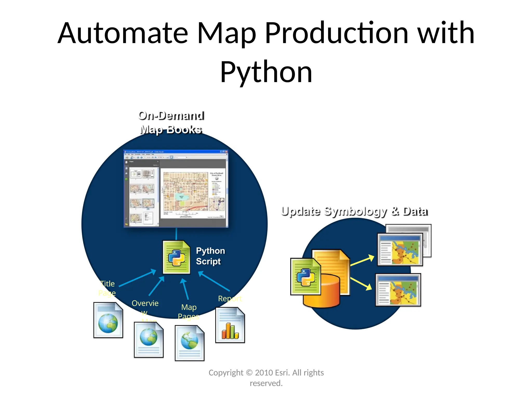
Task: Click the upper map layout window thumbnail
Action: point(400,249)
